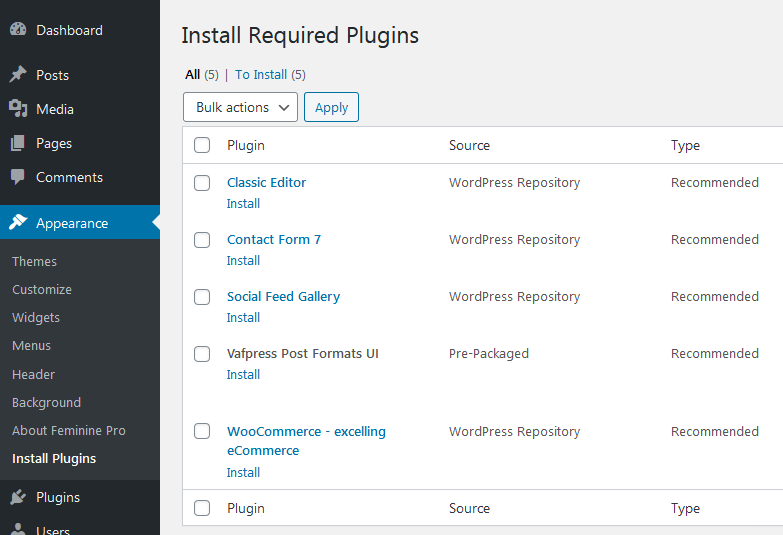Click the Source column label in footer
The width and height of the screenshot is (783, 535).
point(469,508)
